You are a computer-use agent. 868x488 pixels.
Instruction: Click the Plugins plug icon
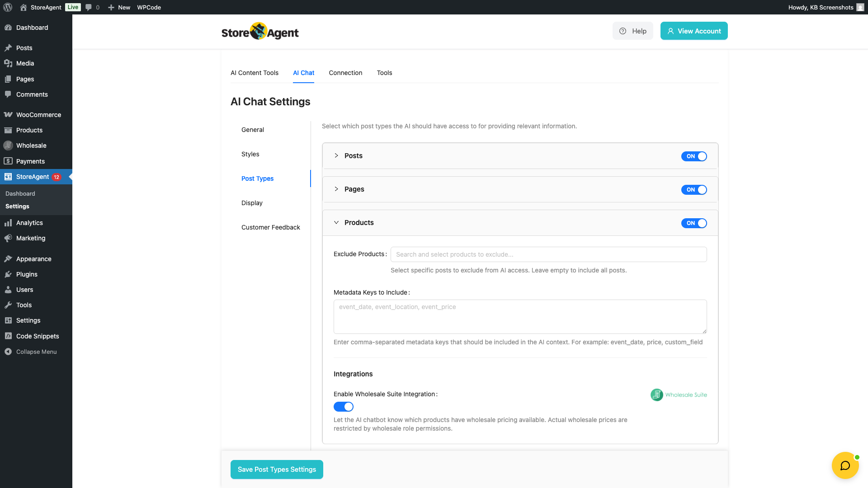[8, 274]
